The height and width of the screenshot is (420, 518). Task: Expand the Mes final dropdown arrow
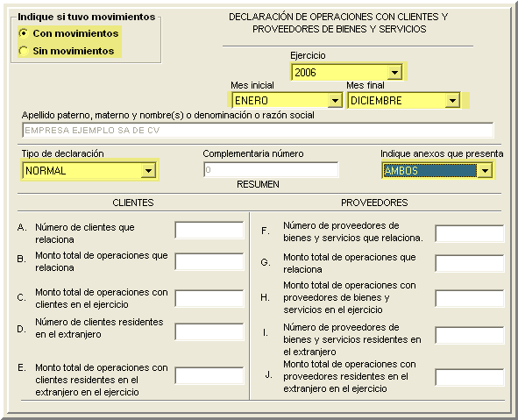click(452, 101)
